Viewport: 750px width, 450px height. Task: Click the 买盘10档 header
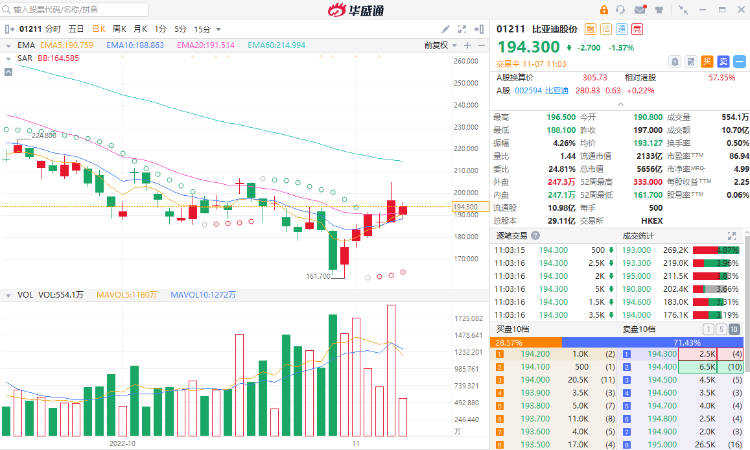click(513, 329)
